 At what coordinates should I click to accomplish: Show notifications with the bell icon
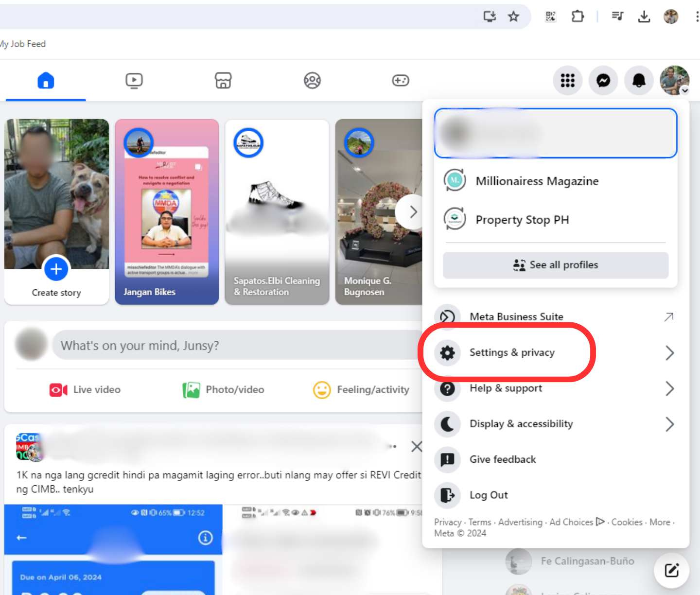pos(639,80)
